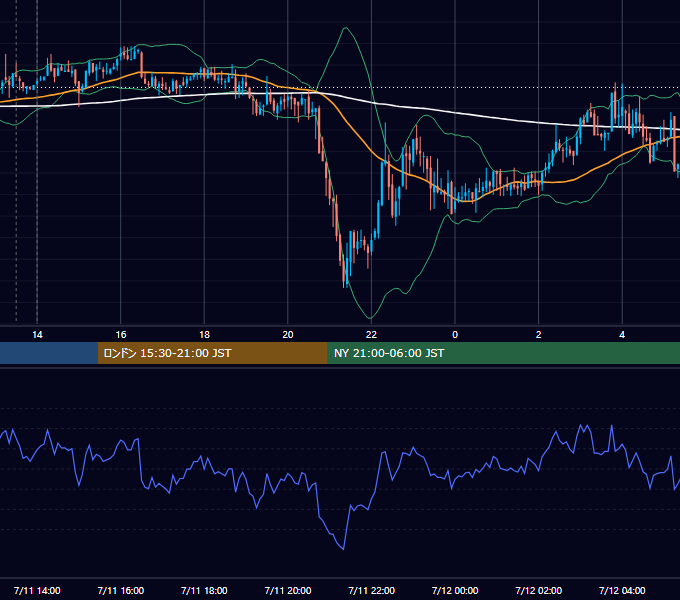This screenshot has width=680, height=600.
Task: Click the 14 hour axis label
Action: click(37, 335)
